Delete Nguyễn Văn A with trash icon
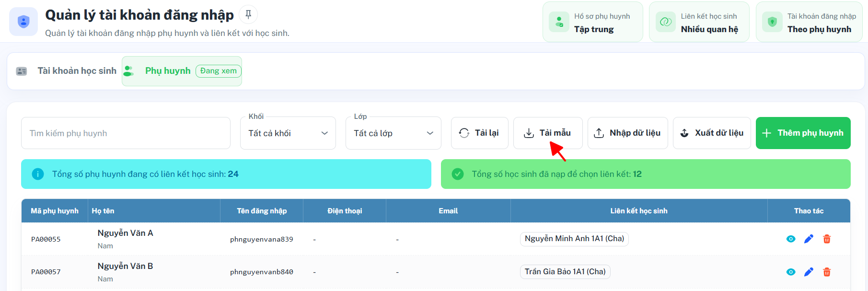 coord(827,239)
